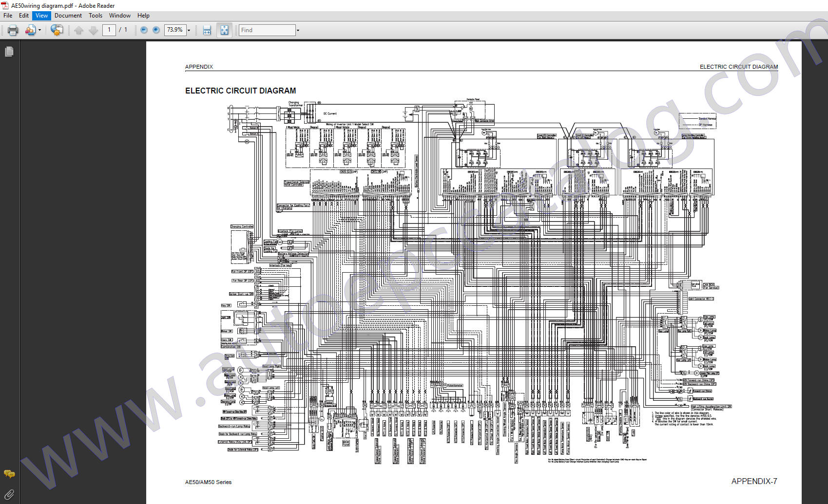The image size is (828, 504).
Task: Activate the Fit Width view icon
Action: pyautogui.click(x=207, y=30)
